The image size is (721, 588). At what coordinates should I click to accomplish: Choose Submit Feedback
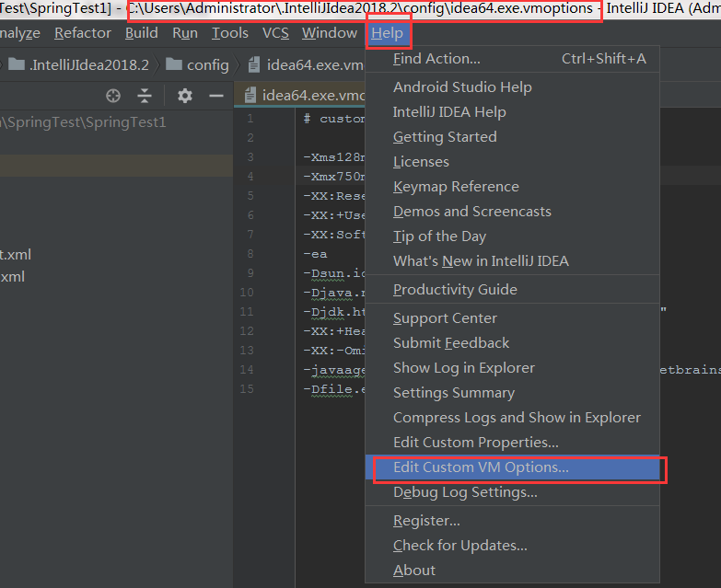point(512,342)
